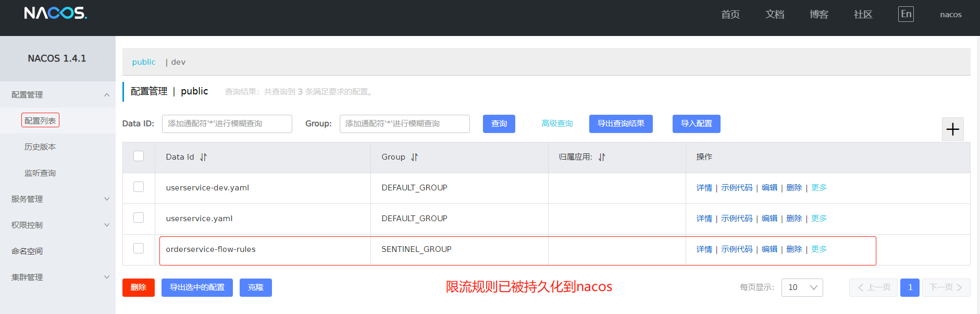Click the 下一页 next page button
This screenshot has width=980, height=314.
pos(946,287)
